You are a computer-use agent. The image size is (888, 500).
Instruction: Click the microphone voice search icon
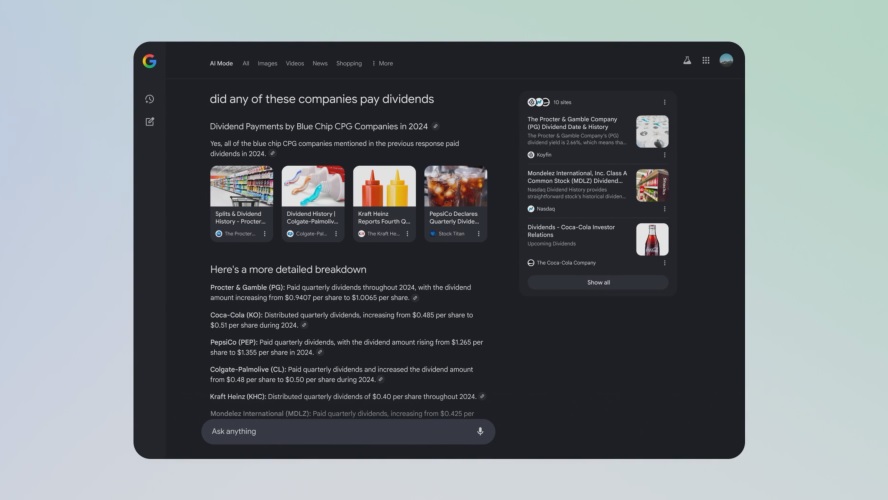point(480,431)
